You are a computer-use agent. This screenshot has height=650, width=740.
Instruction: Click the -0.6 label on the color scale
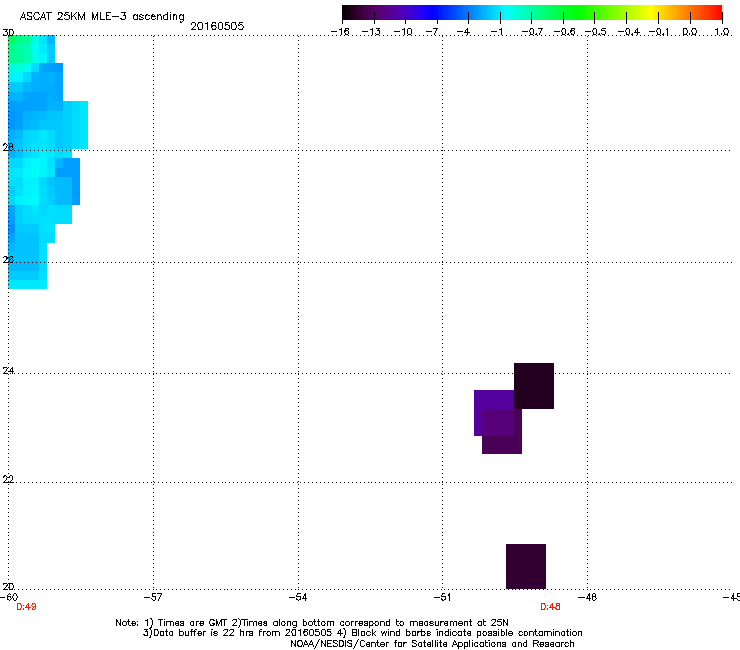point(564,32)
